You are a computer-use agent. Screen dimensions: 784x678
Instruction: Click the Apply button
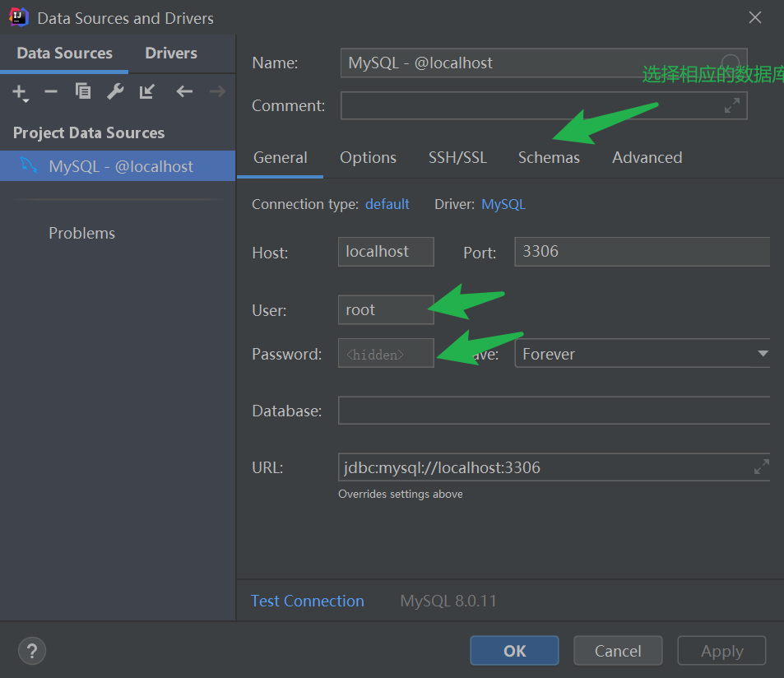click(x=721, y=651)
